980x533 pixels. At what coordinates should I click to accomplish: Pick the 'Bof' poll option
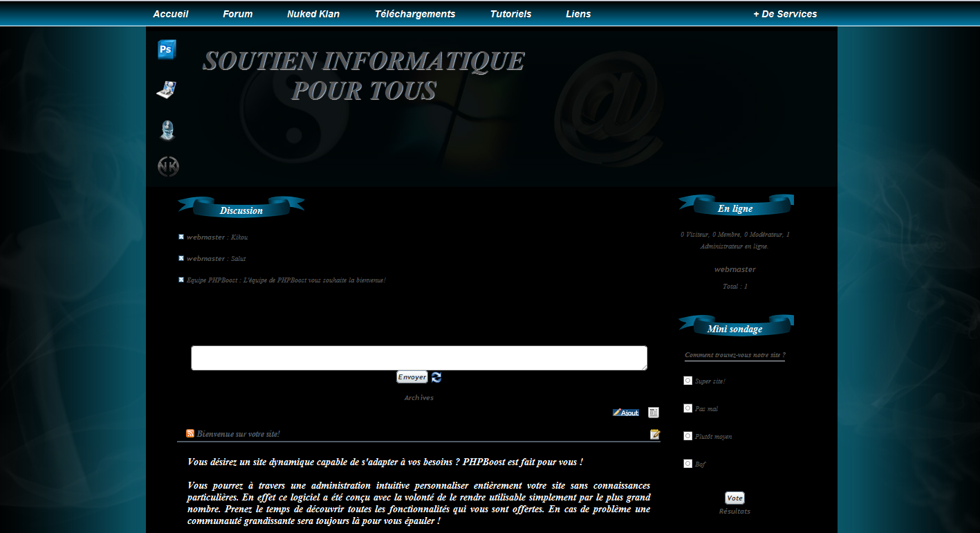pos(687,464)
